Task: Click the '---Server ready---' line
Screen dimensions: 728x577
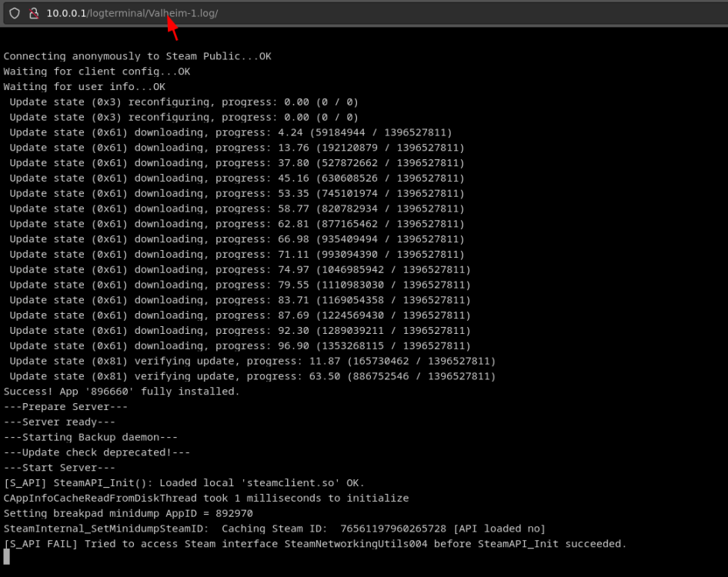Action: coord(59,422)
